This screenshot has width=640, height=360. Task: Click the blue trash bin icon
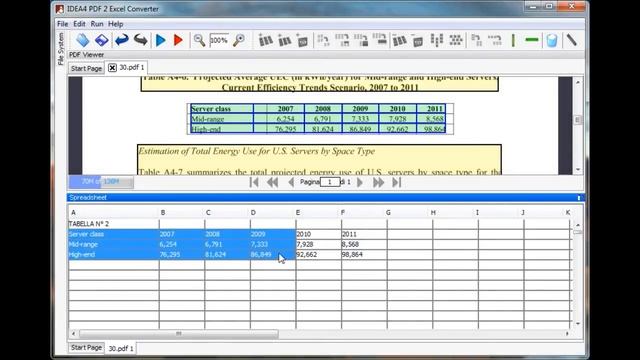(551, 40)
